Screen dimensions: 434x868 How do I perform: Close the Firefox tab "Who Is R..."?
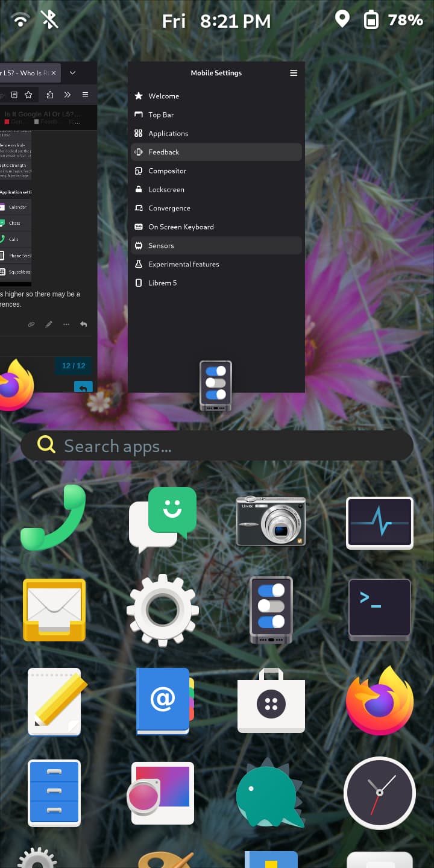coord(54,73)
